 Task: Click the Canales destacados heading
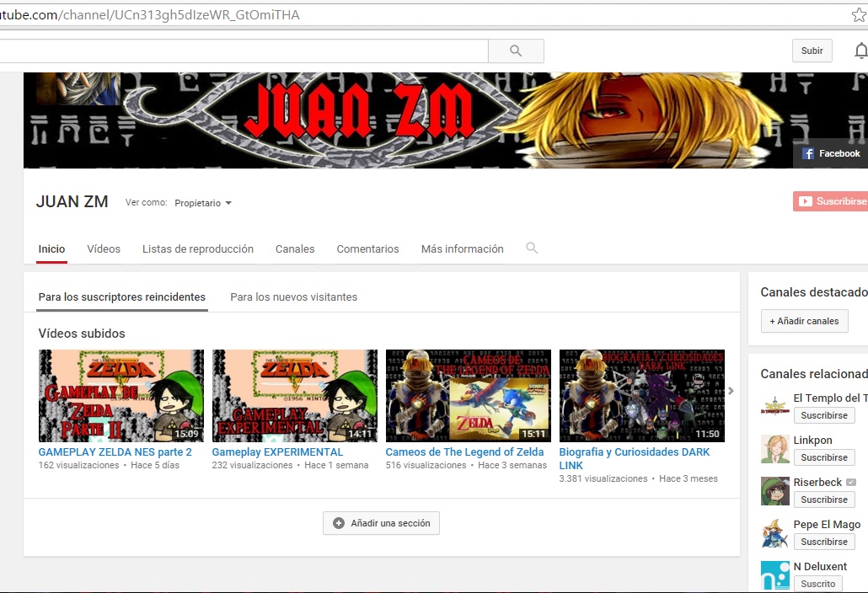814,292
